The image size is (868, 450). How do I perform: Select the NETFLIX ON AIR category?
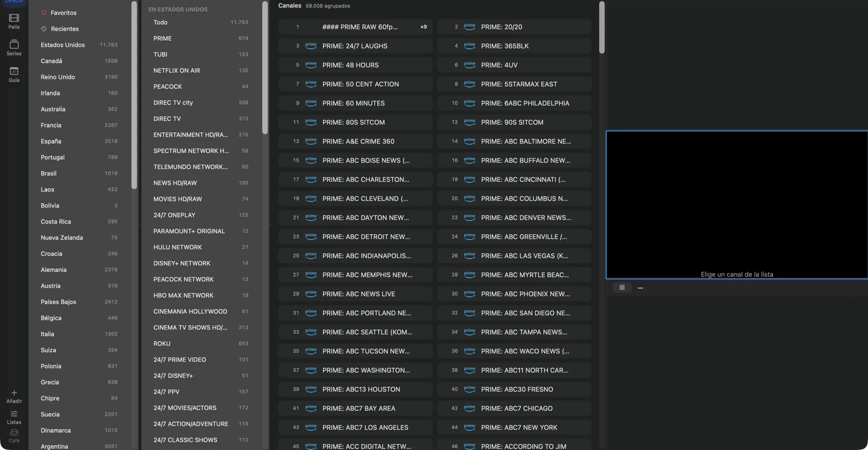click(201, 70)
